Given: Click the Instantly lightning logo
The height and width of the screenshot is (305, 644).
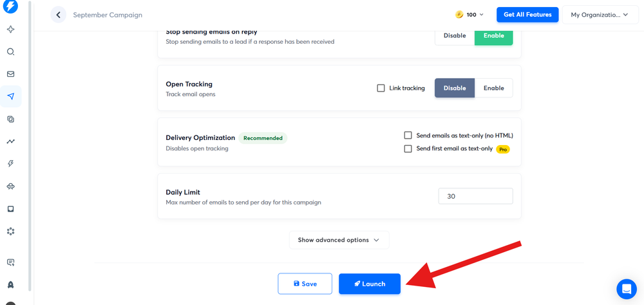Looking at the screenshot, I should (10, 6).
